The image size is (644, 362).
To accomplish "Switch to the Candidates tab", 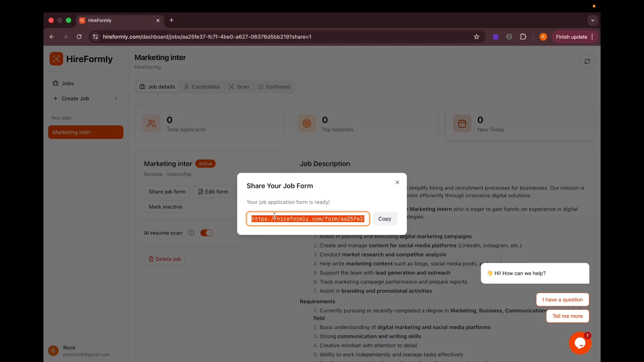I will coord(202,87).
